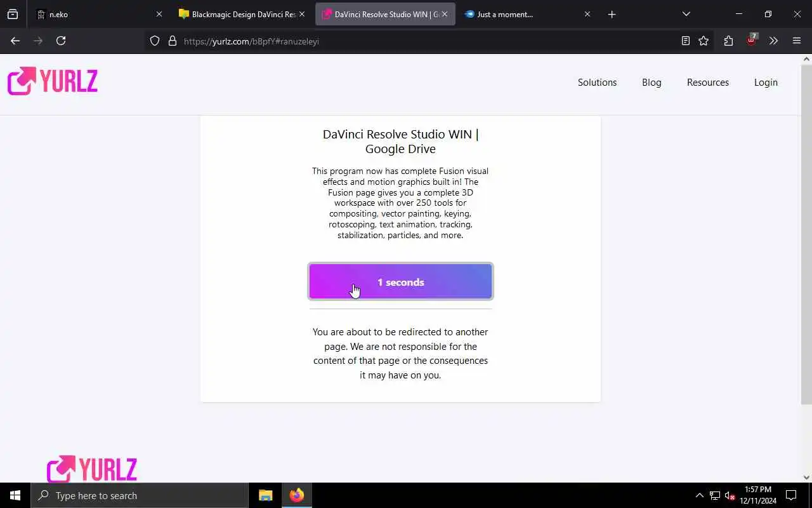Show hidden system tray icons
The height and width of the screenshot is (508, 812).
point(699,495)
